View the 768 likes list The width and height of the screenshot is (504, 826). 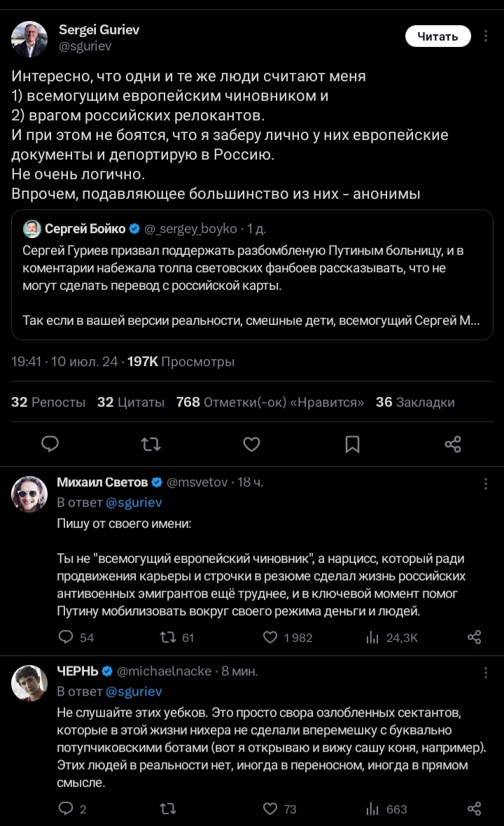click(269, 402)
